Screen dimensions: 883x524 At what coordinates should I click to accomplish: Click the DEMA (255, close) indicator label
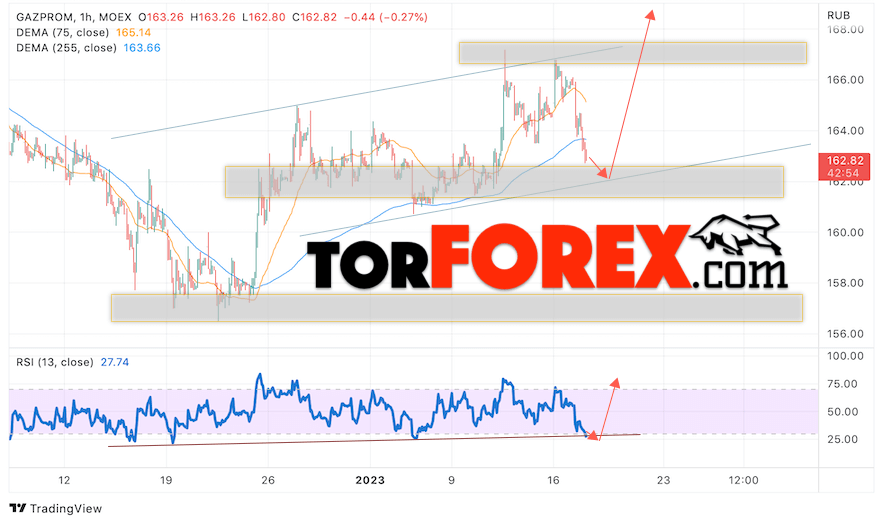click(x=66, y=48)
